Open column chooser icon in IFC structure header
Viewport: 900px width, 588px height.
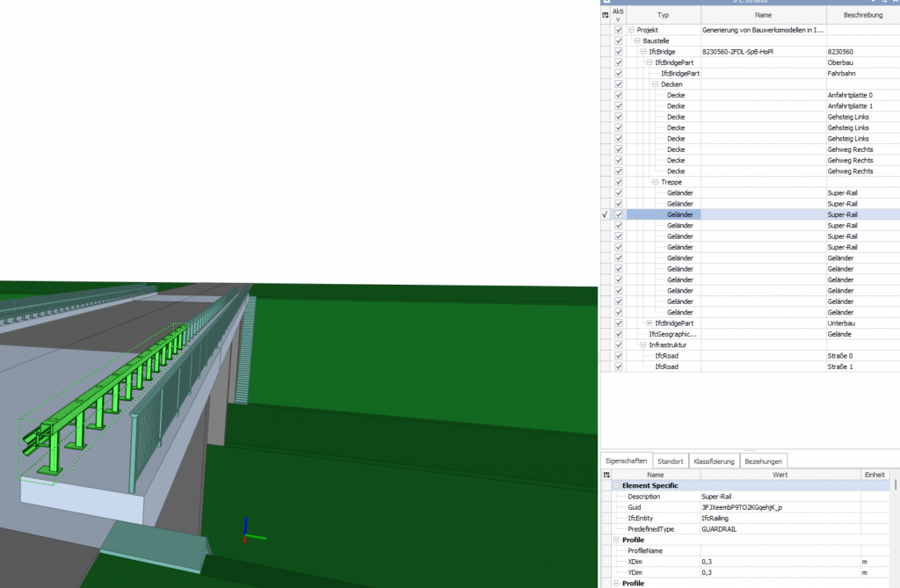click(x=605, y=15)
